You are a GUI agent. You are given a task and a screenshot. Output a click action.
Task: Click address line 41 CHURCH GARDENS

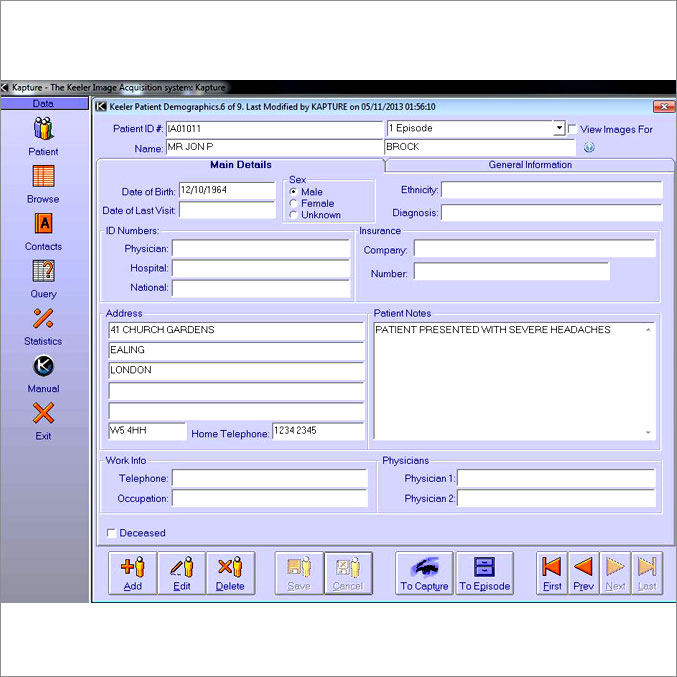236,330
